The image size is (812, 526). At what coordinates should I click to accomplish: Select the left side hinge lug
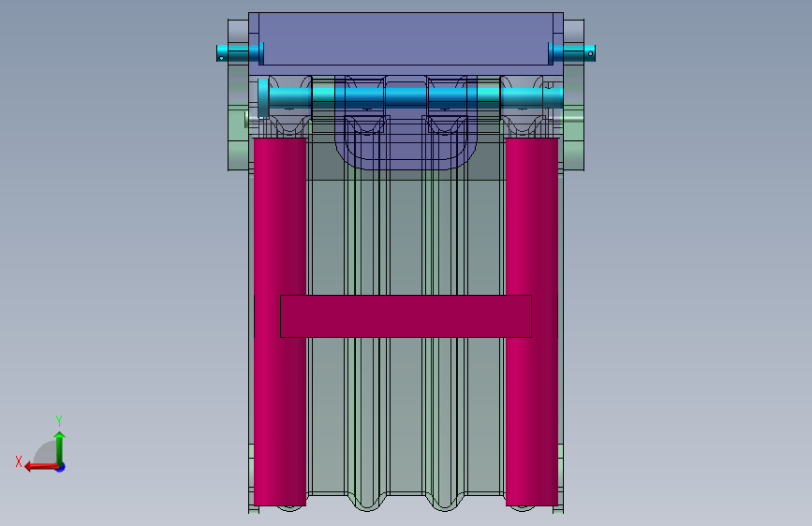pyautogui.click(x=238, y=95)
